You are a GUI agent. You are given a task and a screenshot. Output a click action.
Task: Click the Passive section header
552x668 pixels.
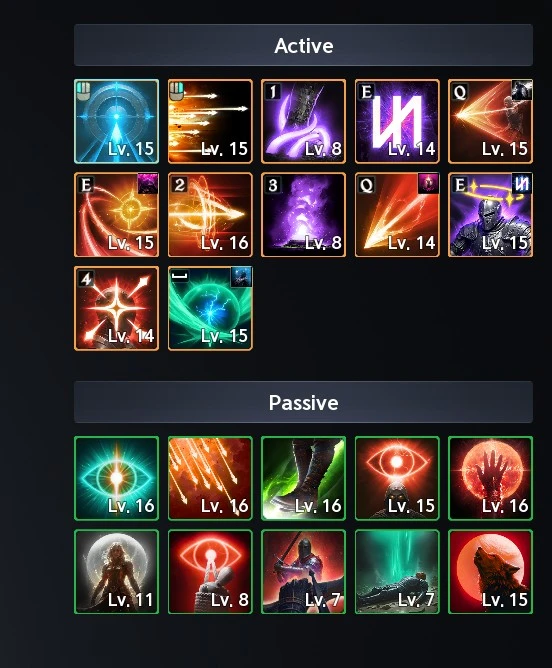click(x=303, y=402)
